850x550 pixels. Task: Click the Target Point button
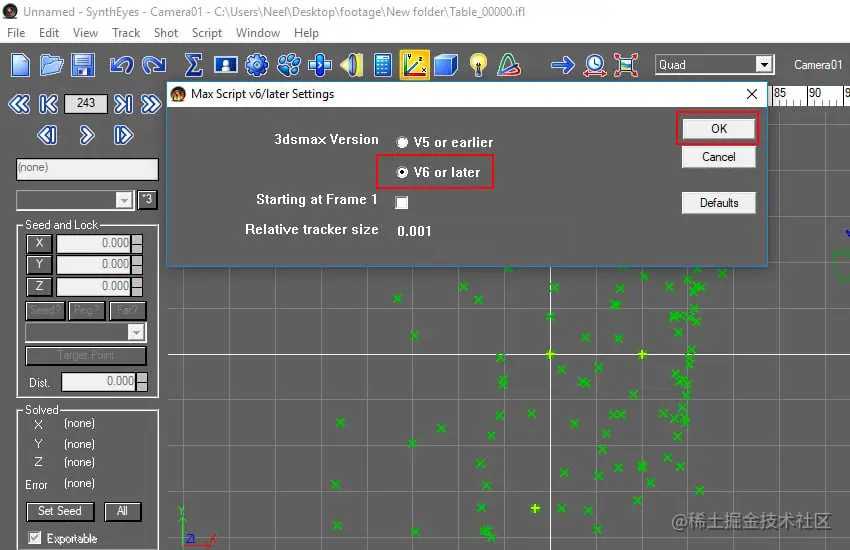pos(86,355)
